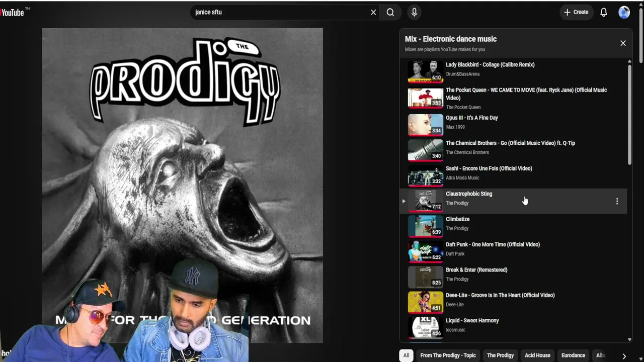644x362 pixels.
Task: Click the Mix playlist scrollbar thumb
Action: click(629, 114)
